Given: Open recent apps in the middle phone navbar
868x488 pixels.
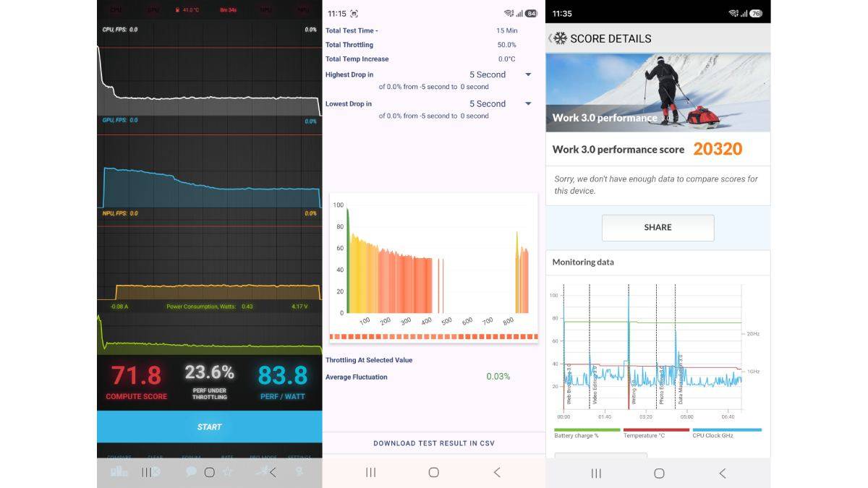Looking at the screenshot, I should [370, 472].
